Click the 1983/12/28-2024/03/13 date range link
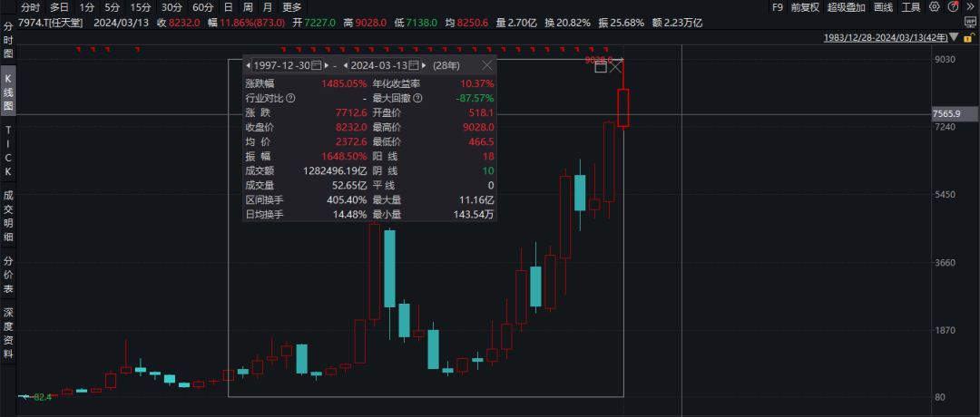980x417 pixels. click(x=884, y=37)
